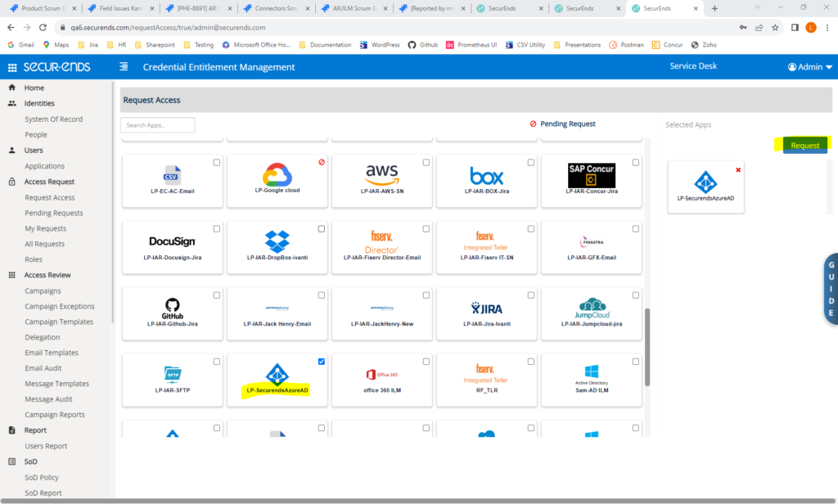Reload the page with browser refresh icon
The height and width of the screenshot is (504, 838).
coord(43,27)
